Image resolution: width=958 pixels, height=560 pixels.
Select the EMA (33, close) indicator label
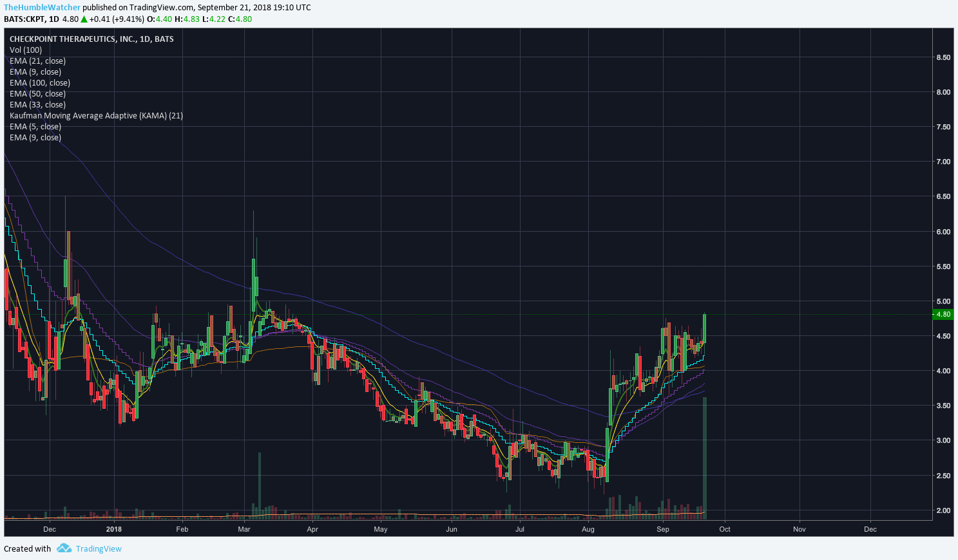[x=37, y=104]
